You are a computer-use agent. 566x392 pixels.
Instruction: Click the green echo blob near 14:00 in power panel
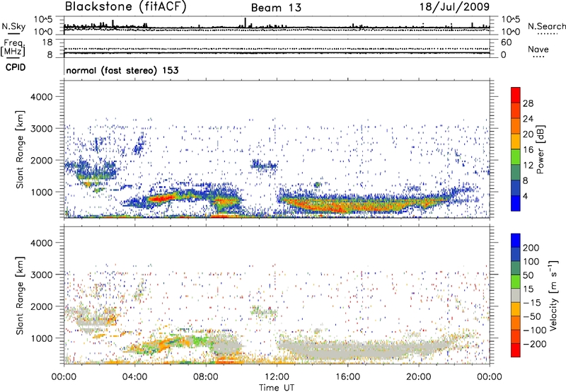pyautogui.click(x=317, y=185)
